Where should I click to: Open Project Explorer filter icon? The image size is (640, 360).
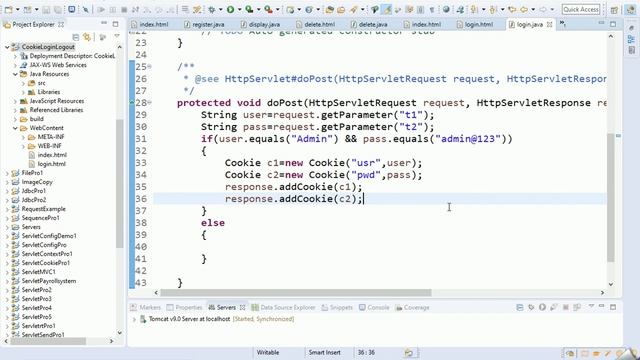[102, 37]
